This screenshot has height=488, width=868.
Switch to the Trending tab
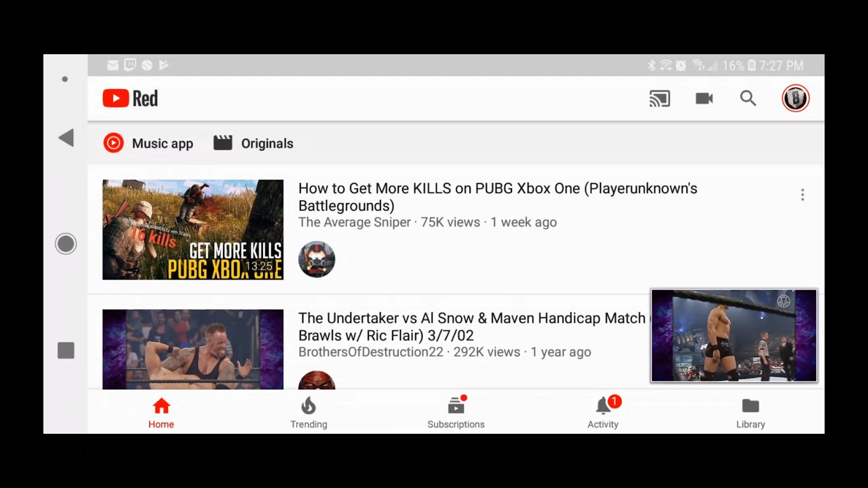tap(309, 413)
